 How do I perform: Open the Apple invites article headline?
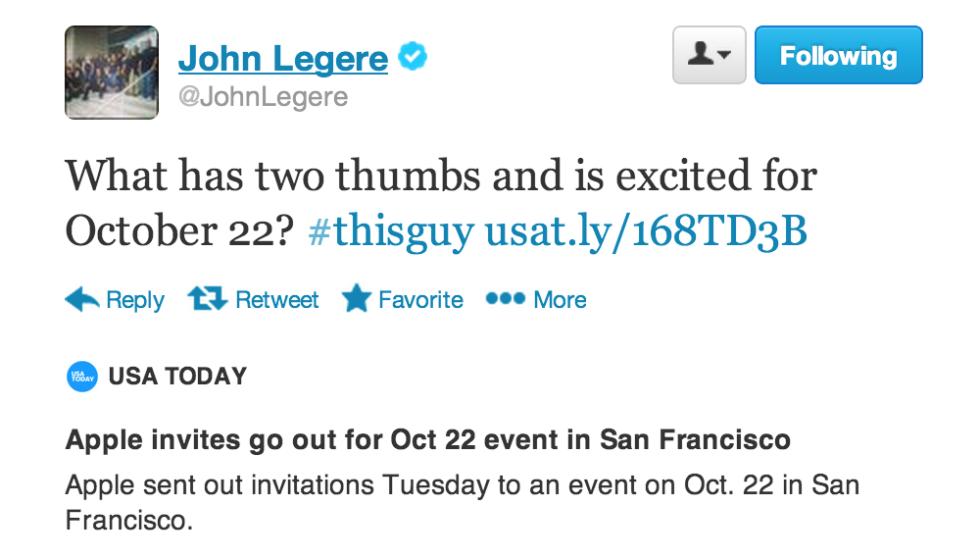point(427,439)
